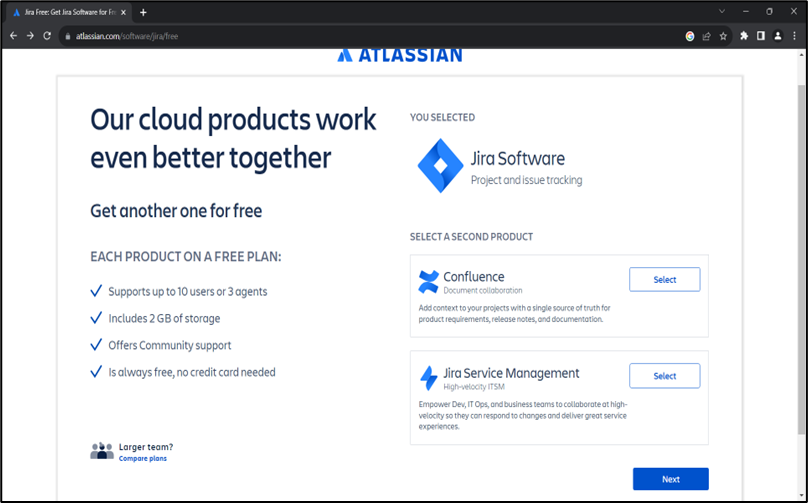Click checkmark beside Community support line
808x503 pixels.
tap(96, 345)
